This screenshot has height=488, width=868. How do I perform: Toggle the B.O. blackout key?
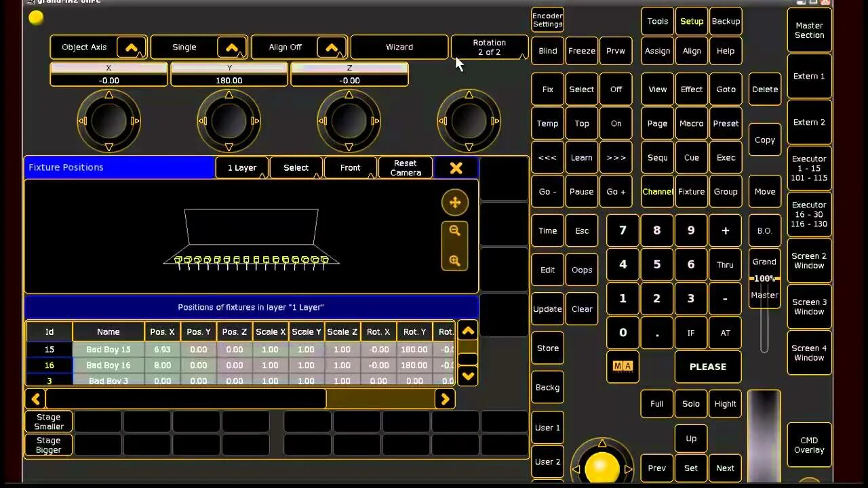point(764,230)
